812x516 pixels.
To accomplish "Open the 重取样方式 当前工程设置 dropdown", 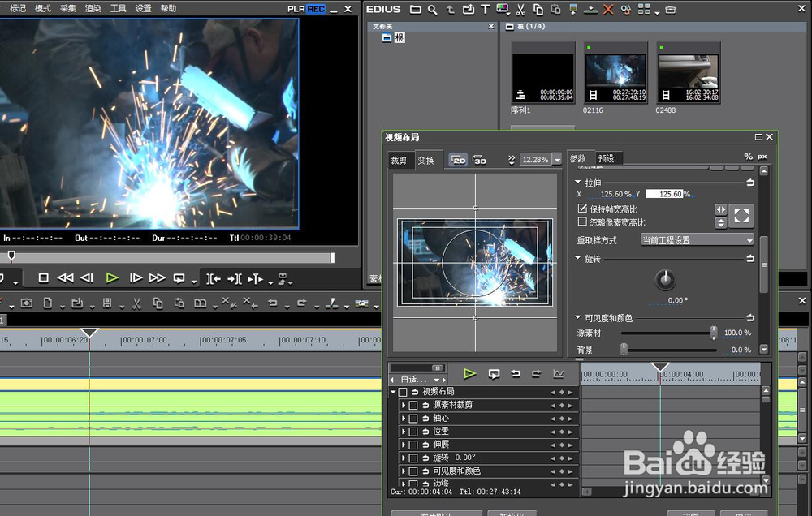I will (698, 239).
